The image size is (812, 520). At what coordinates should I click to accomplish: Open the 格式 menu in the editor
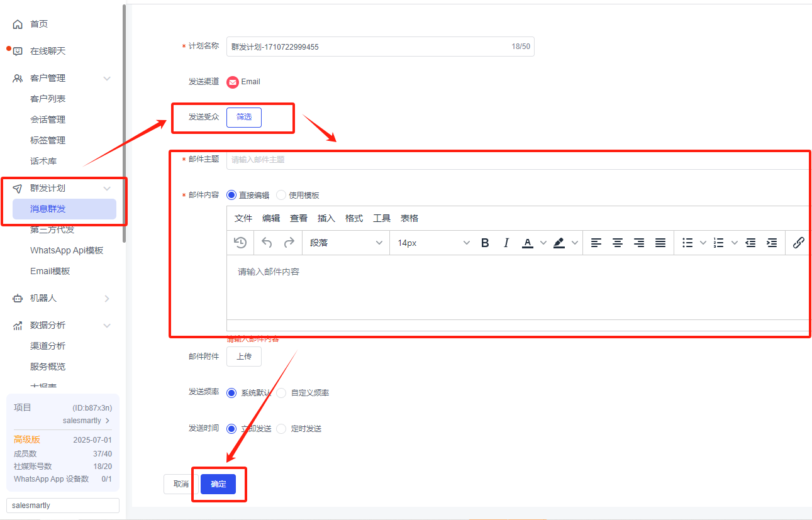click(x=354, y=218)
